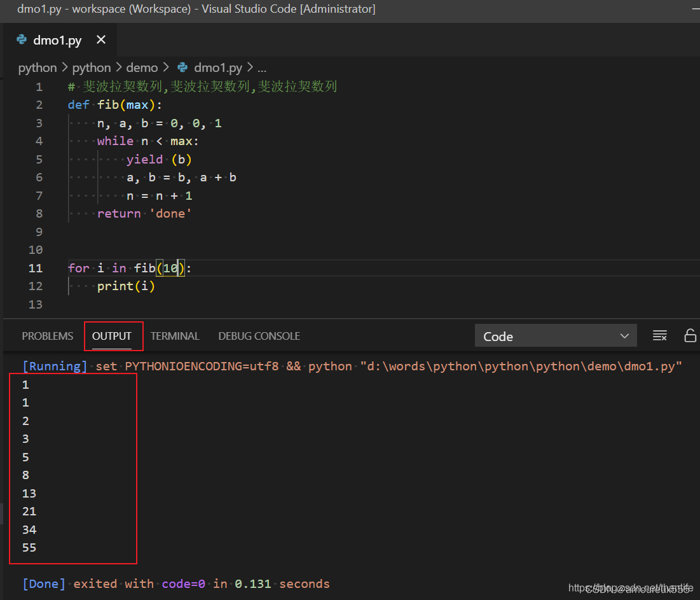Click the window title bar text

[196, 9]
